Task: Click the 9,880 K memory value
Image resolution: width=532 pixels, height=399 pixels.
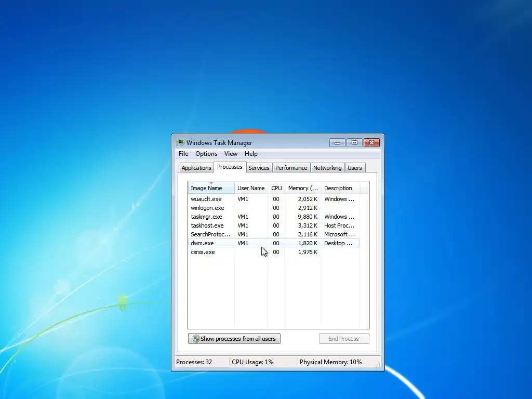Action: [x=308, y=217]
